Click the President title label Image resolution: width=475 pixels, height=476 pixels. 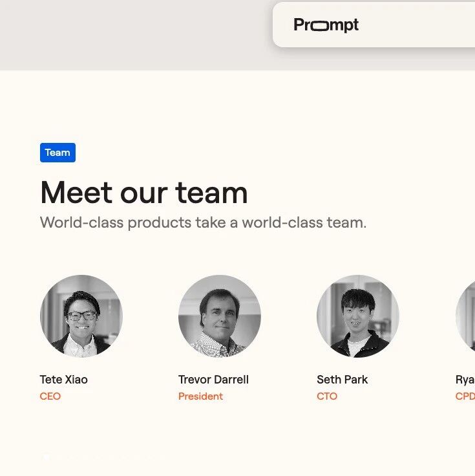point(200,396)
